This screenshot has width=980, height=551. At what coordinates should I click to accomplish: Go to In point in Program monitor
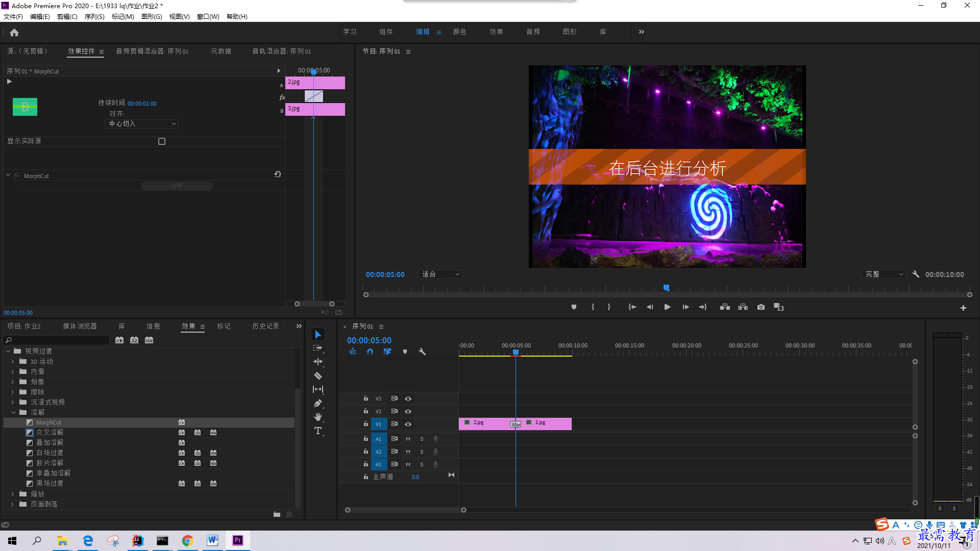[x=632, y=307]
